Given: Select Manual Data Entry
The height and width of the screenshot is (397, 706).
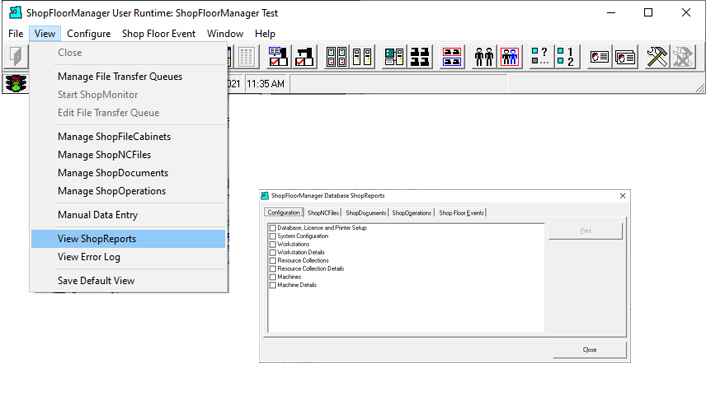Looking at the screenshot, I should 128,215.
